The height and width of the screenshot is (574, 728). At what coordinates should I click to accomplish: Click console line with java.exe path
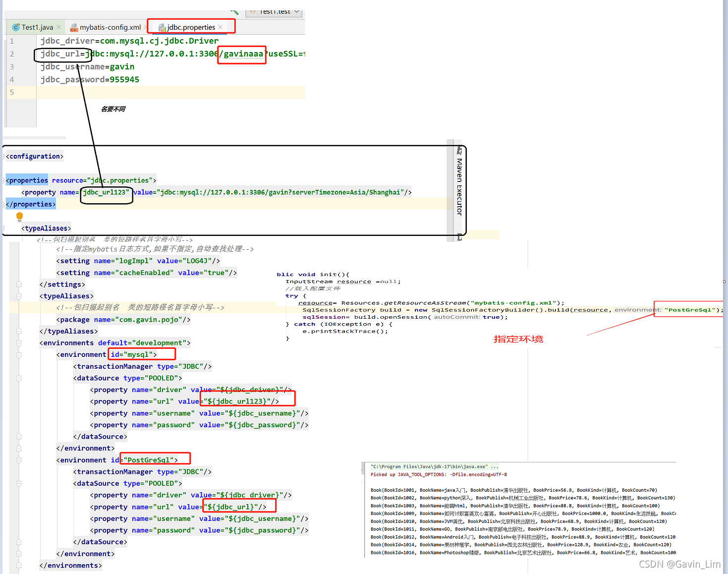click(435, 467)
